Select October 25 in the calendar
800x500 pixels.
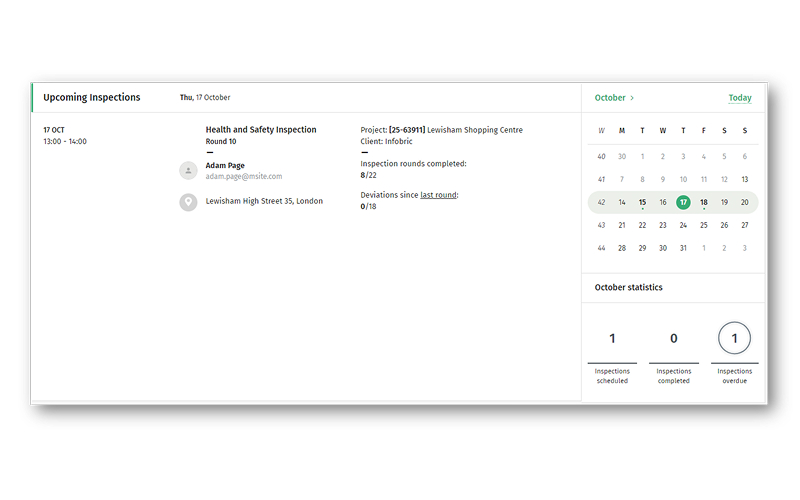pos(704,225)
